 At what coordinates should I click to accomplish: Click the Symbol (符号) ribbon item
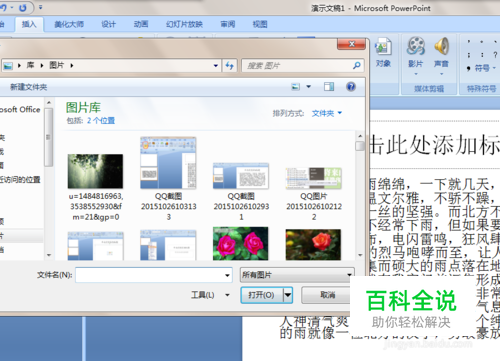click(481, 68)
